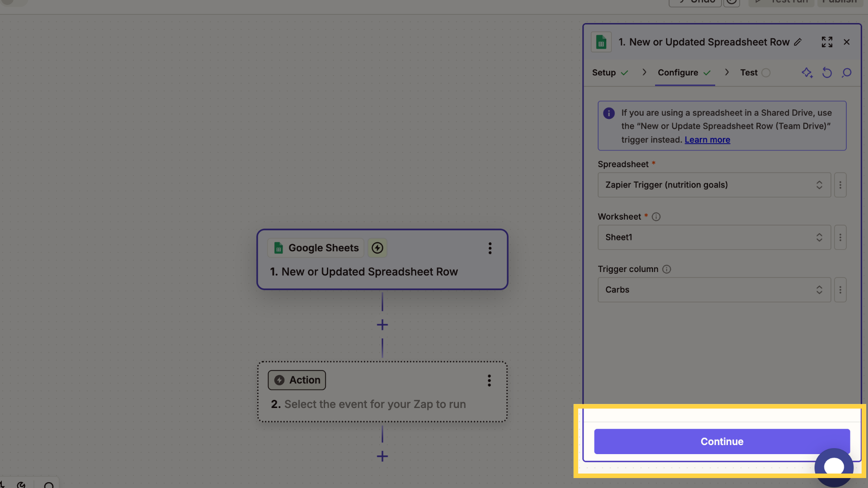Image resolution: width=868 pixels, height=488 pixels.
Task: Open the Trigger column dropdown showing Carbs
Action: 714,290
